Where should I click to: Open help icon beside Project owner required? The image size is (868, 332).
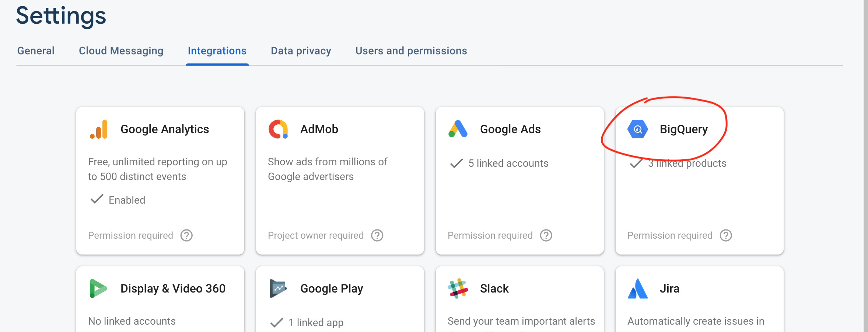coord(377,235)
